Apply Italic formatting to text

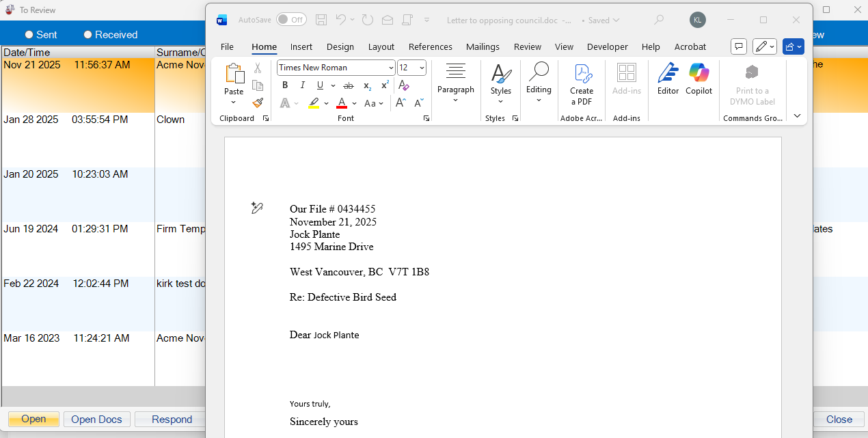(x=302, y=85)
